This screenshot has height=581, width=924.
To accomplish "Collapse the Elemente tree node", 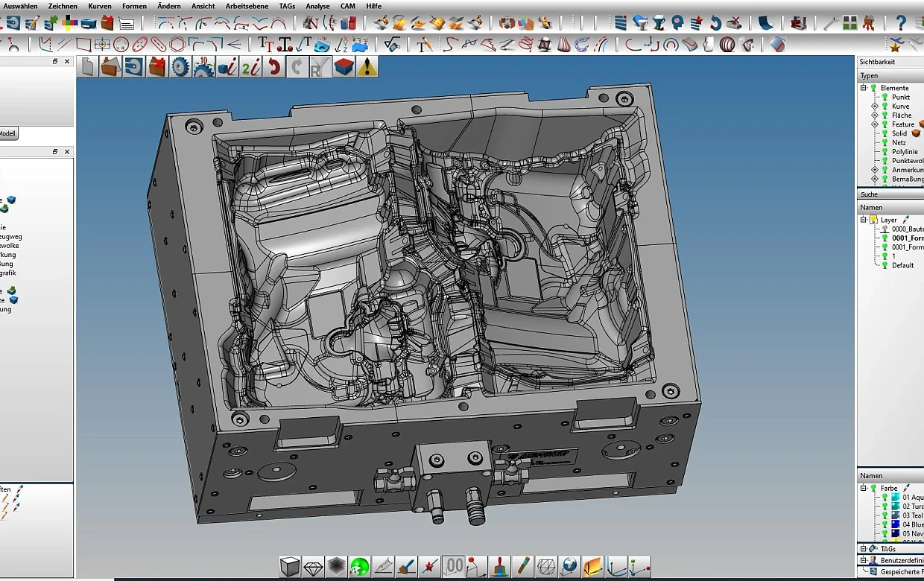I will [864, 88].
